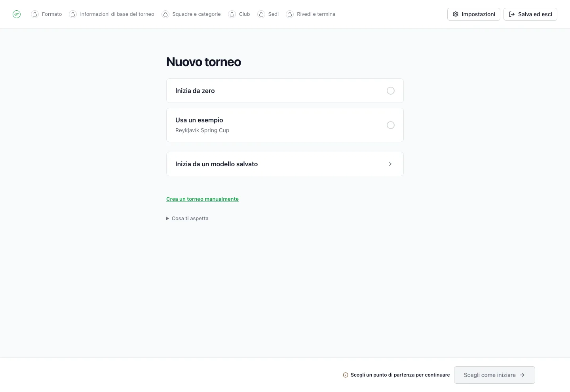The image size is (570, 392).
Task: Go to the Formato step
Action: coord(47,14)
